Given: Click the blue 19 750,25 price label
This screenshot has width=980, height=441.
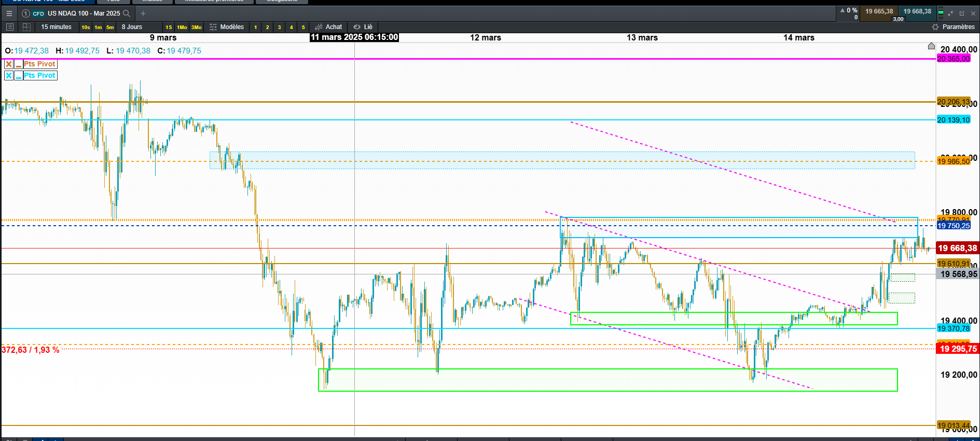Looking at the screenshot, I should coord(954,226).
